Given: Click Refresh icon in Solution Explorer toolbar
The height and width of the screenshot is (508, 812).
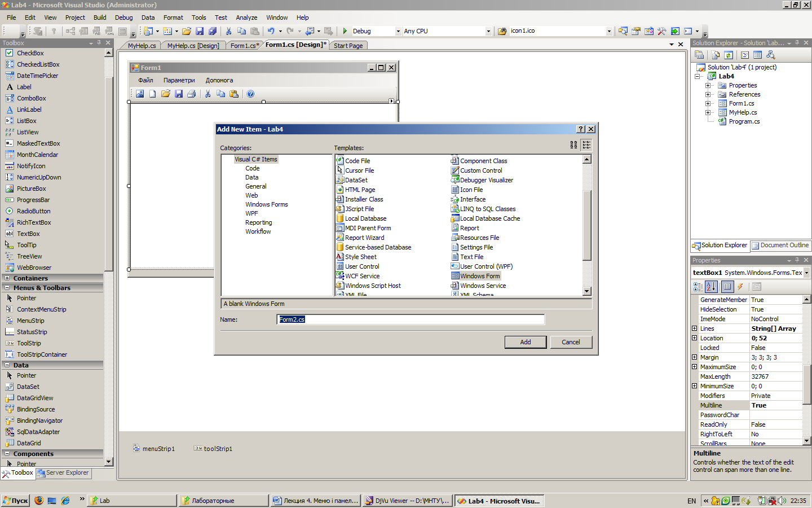Looking at the screenshot, I should coord(729,55).
